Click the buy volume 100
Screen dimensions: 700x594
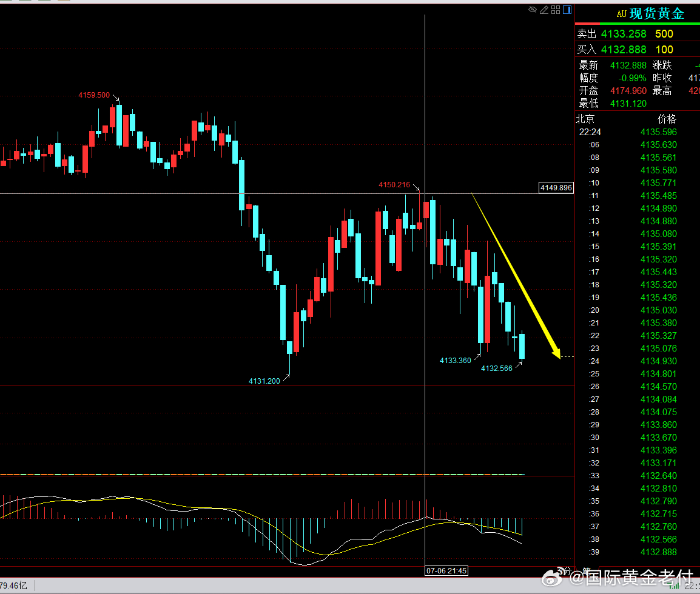(664, 50)
